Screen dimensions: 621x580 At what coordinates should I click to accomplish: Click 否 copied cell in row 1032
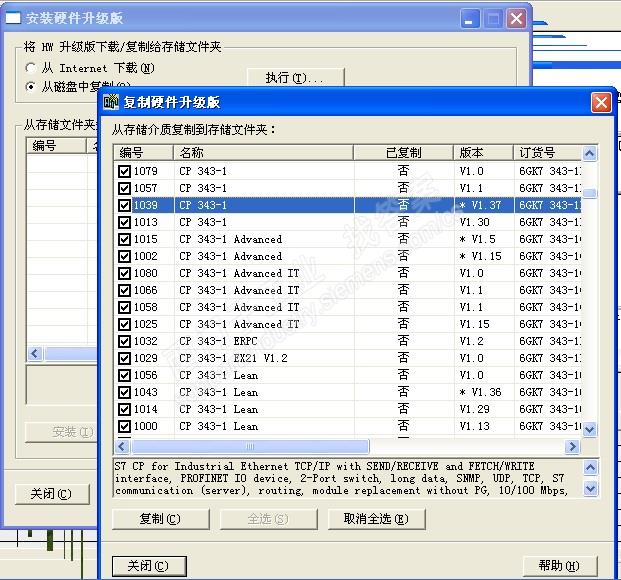coord(404,341)
